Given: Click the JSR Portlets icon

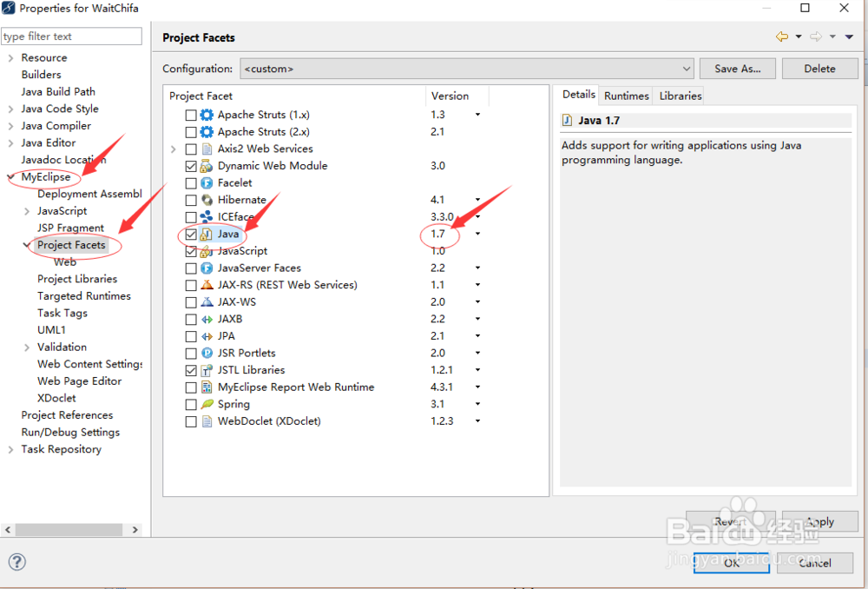Looking at the screenshot, I should click(207, 353).
